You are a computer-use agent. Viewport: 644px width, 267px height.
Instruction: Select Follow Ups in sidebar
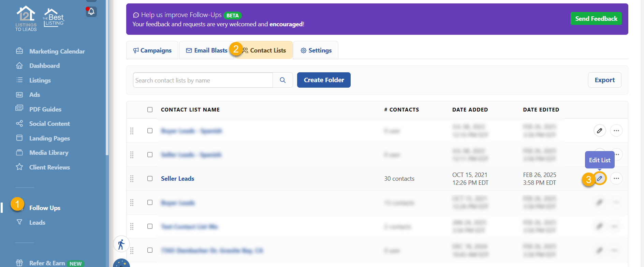click(45, 208)
